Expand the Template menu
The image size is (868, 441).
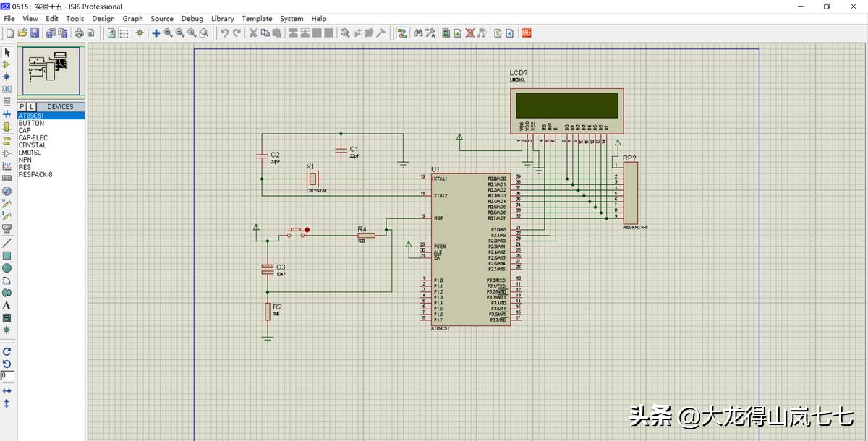click(x=257, y=19)
